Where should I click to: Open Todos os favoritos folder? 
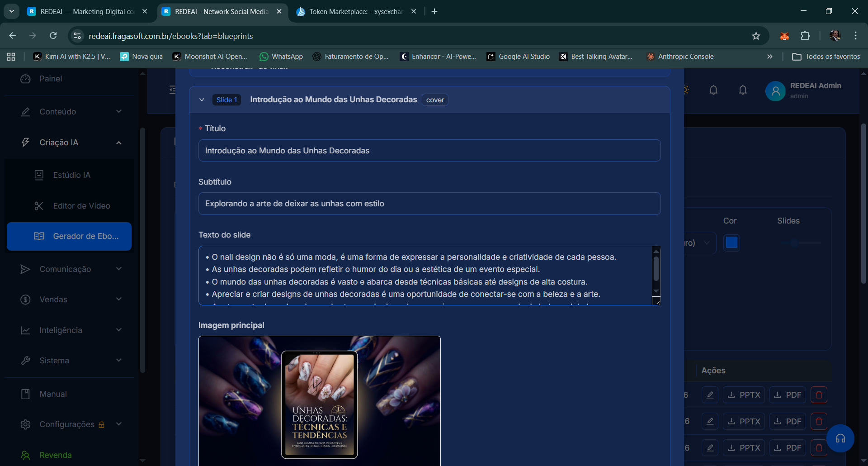pos(826,57)
